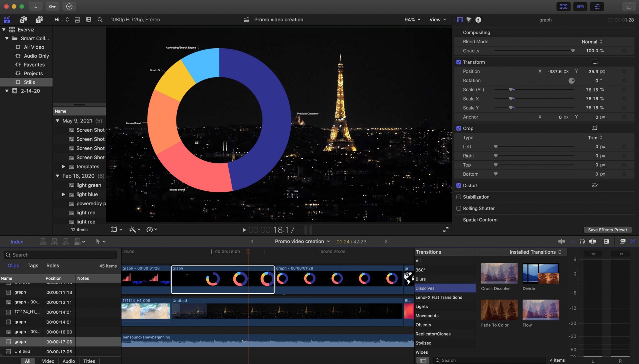The width and height of the screenshot is (639, 364).
Task: Click the headphones audio skimming icon
Action: [x=582, y=242]
